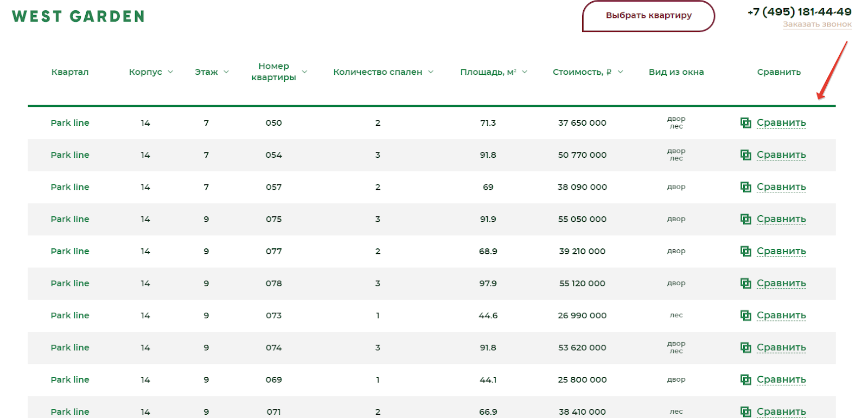Sort by Стоимость chevron
868x418 pixels.
620,72
